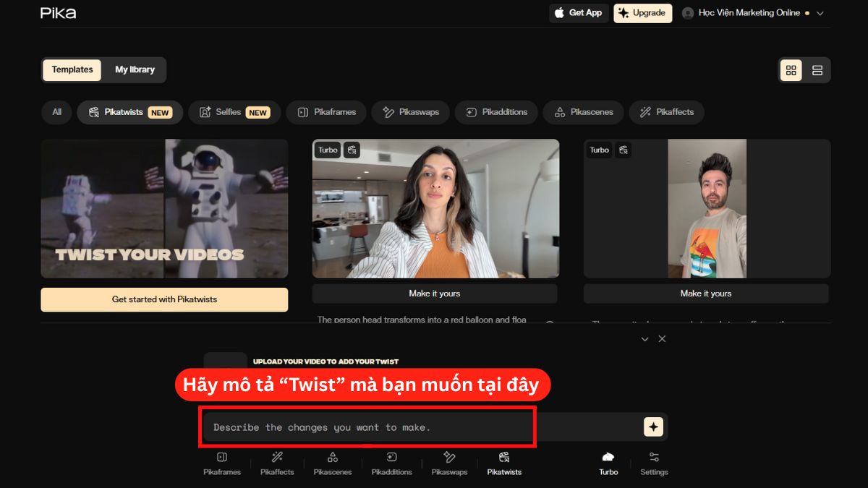The width and height of the screenshot is (868, 488).
Task: Collapse the prompt panel with the chevron
Action: coord(645,339)
